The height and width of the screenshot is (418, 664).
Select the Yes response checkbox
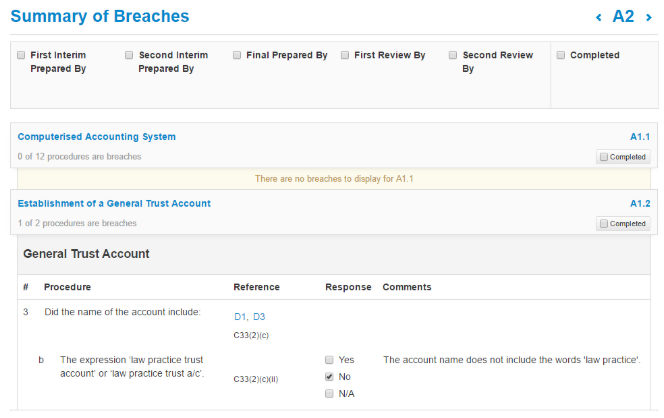coord(330,359)
